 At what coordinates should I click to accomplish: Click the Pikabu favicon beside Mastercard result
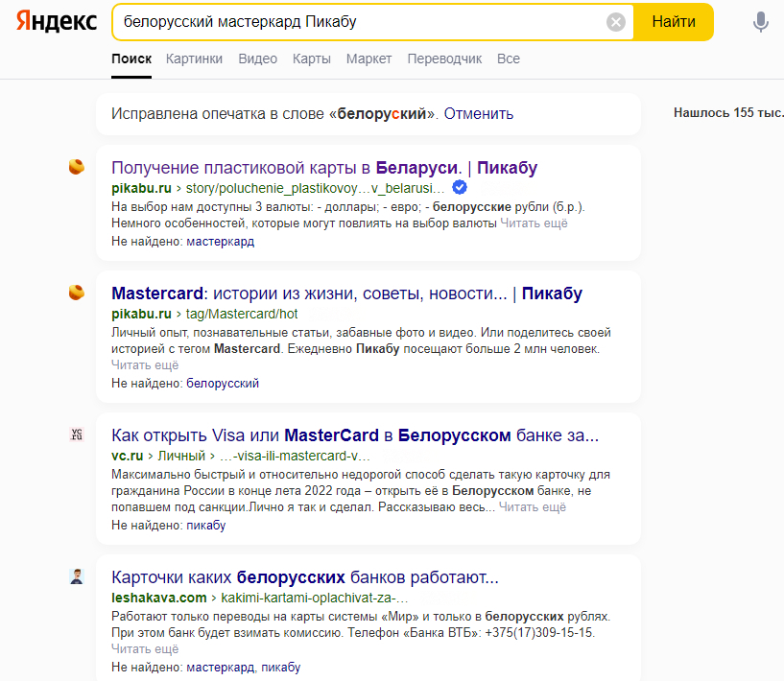[77, 293]
